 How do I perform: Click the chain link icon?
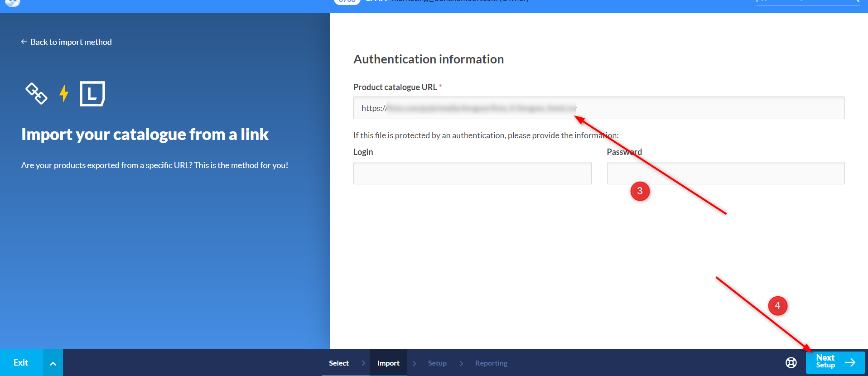[36, 93]
